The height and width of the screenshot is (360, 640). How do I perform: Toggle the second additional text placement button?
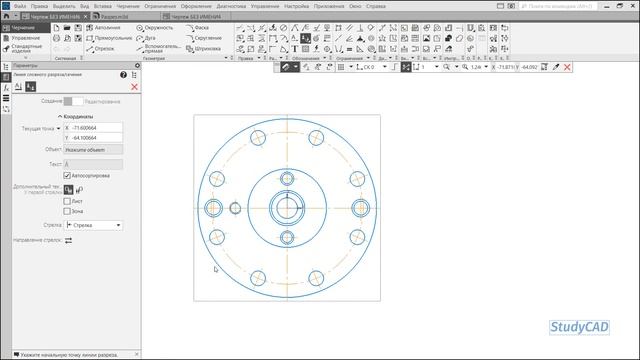pyautogui.click(x=79, y=190)
